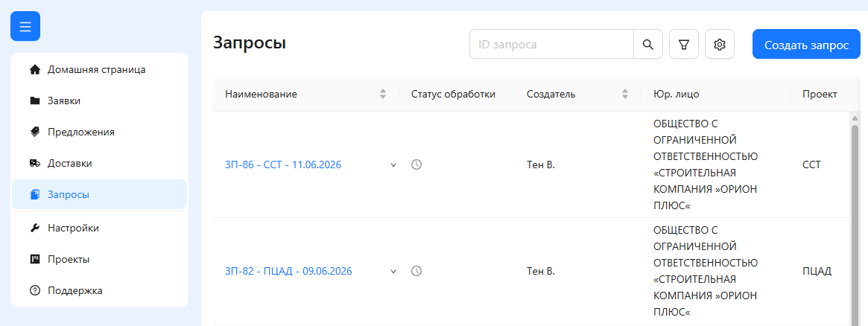Screen dimensions: 868x326
Task: Open the Проекты section
Action: (100, 259)
